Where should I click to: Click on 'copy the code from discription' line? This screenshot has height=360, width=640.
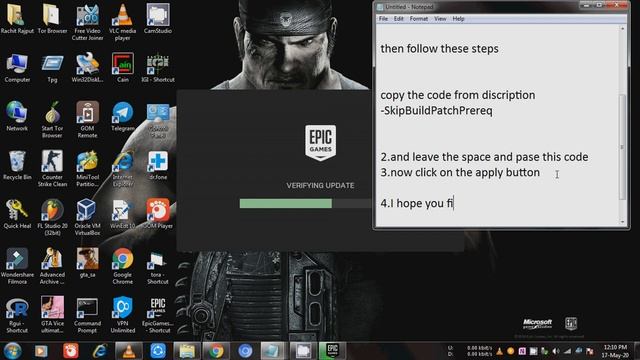[458, 95]
